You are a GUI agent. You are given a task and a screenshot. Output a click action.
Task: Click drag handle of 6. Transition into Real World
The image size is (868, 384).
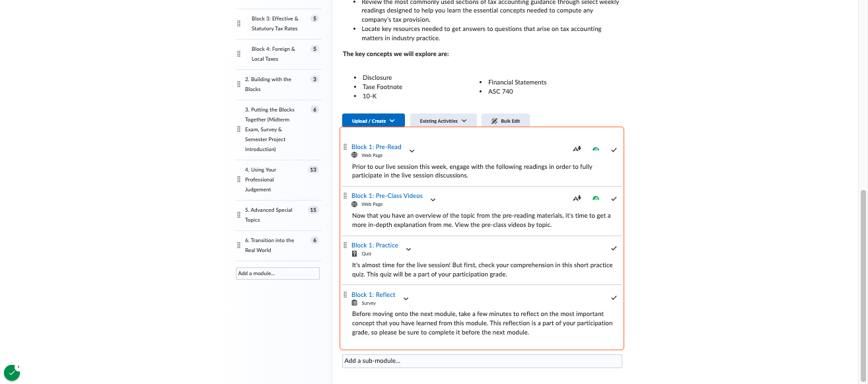pos(238,245)
